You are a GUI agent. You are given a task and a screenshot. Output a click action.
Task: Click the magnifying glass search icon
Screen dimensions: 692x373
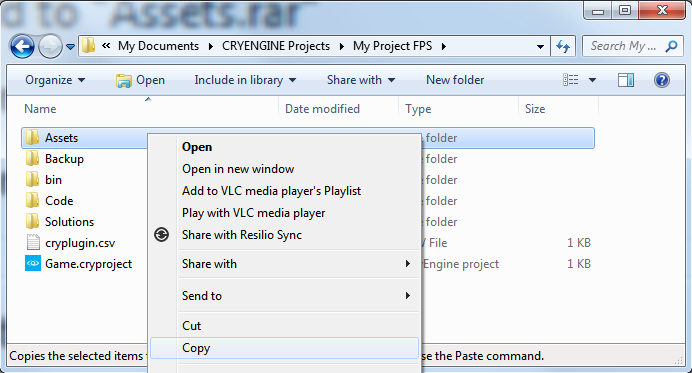tap(671, 46)
